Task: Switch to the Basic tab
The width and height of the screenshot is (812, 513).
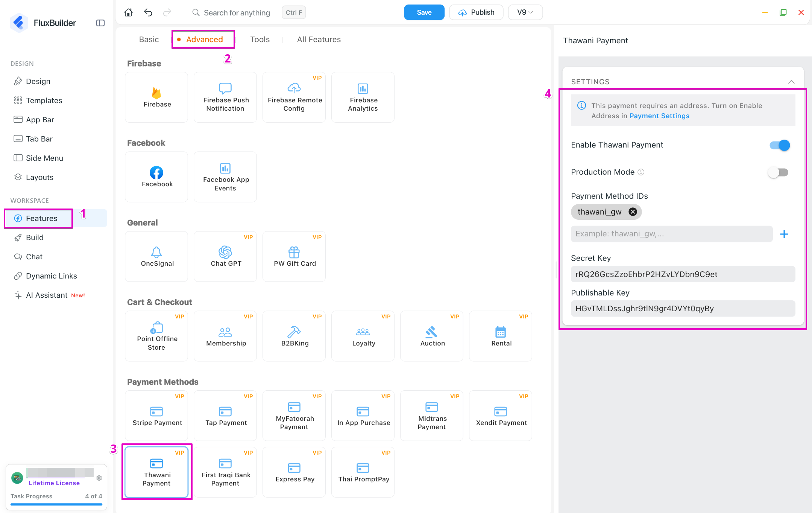Action: point(149,40)
